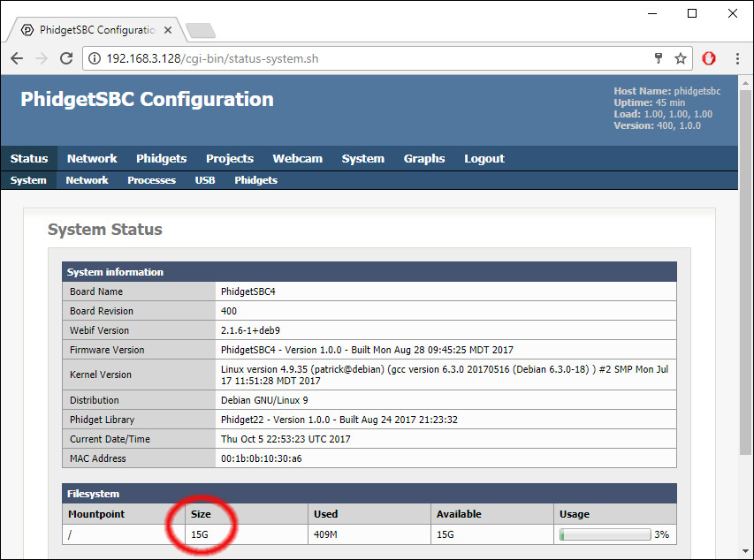Click the Current Date/Time value
Screen dimensions: 754x560
coord(286,439)
